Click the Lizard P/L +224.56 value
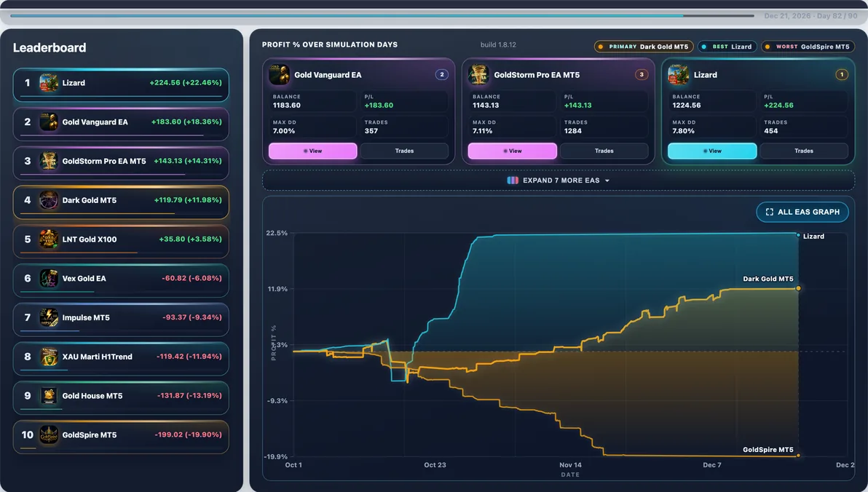This screenshot has width=868, height=492. pos(778,105)
